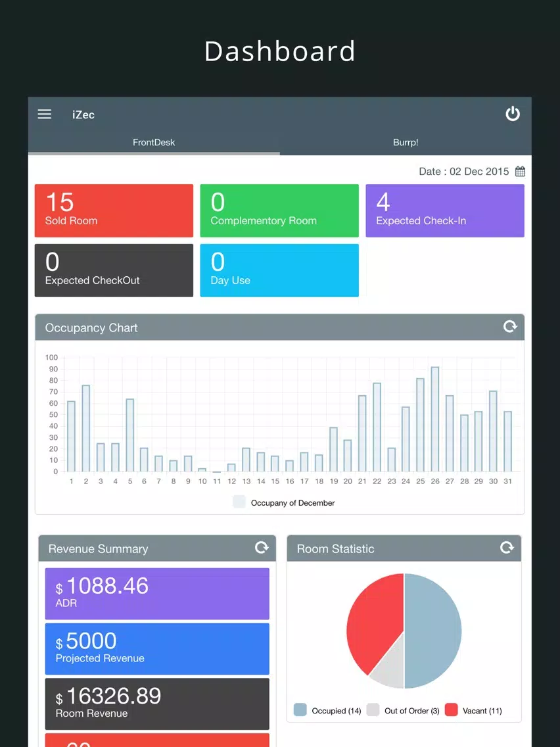Click the "Date : 02 Dec 2015" text
This screenshot has width=560, height=747.
[464, 172]
